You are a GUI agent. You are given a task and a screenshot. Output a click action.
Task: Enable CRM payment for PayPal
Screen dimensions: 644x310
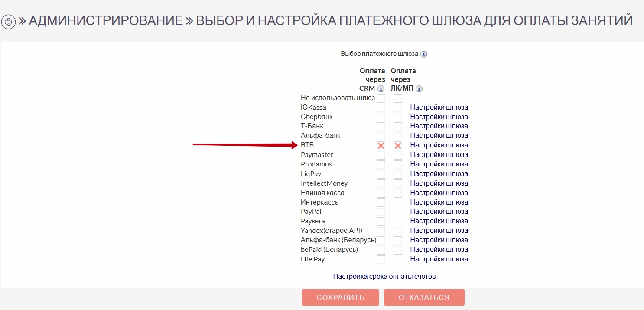pos(381,212)
